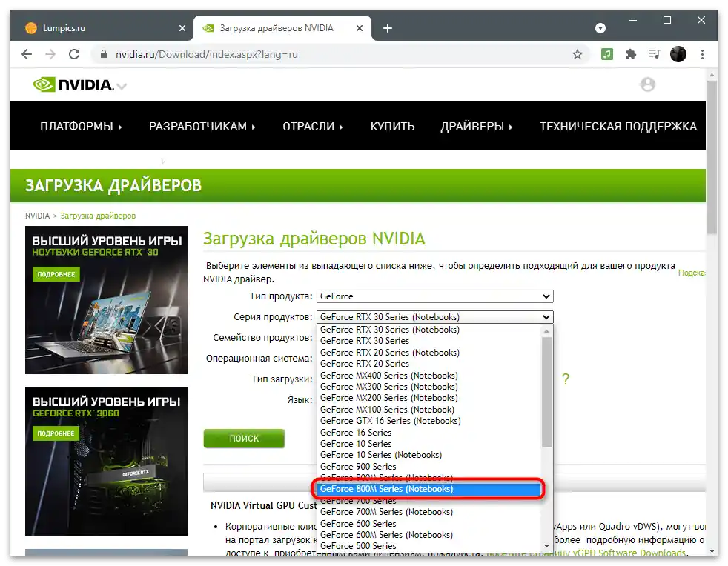The height and width of the screenshot is (566, 728).
Task: Go back to the previous page
Action: pyautogui.click(x=27, y=54)
